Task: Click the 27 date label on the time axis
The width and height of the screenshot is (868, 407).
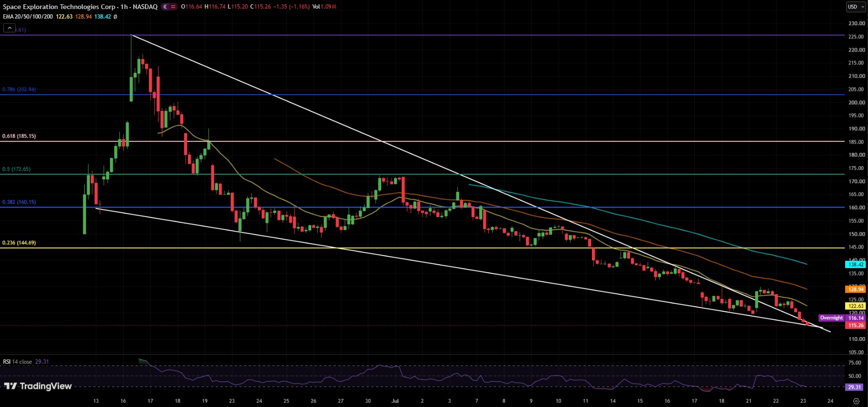Action: pyautogui.click(x=341, y=401)
